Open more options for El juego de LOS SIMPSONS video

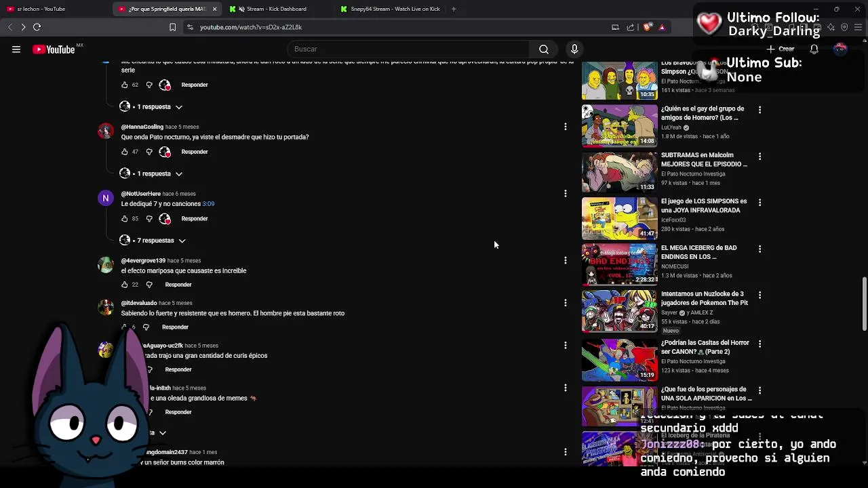pos(759,202)
